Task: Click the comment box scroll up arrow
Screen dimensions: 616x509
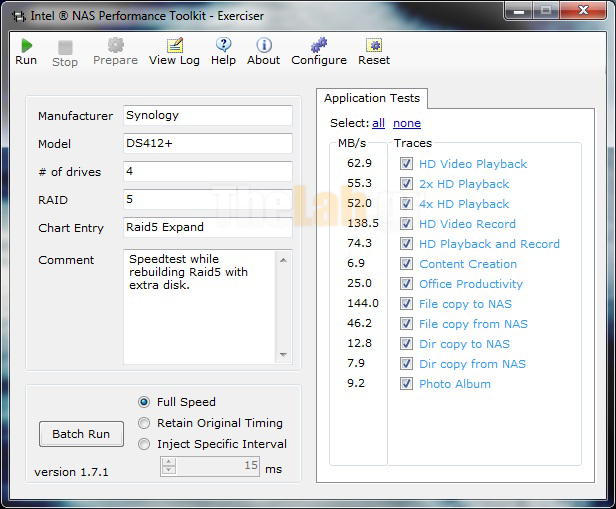Action: tap(283, 260)
